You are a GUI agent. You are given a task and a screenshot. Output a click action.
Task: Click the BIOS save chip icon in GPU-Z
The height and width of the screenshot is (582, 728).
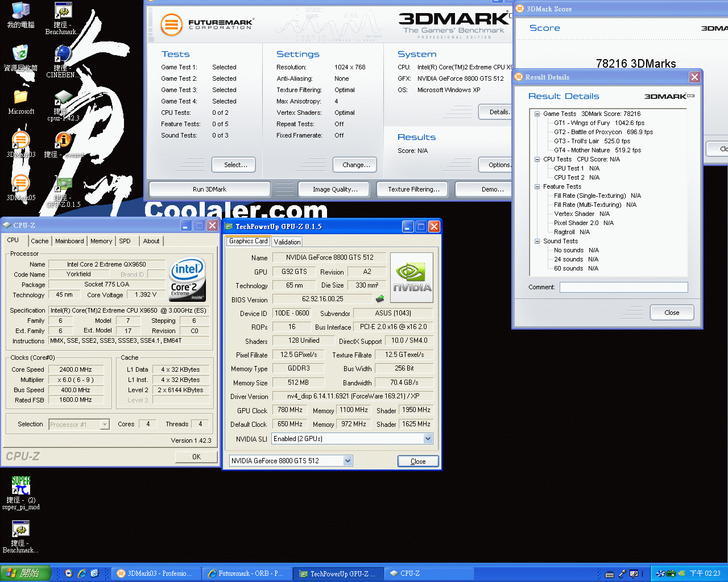(380, 298)
